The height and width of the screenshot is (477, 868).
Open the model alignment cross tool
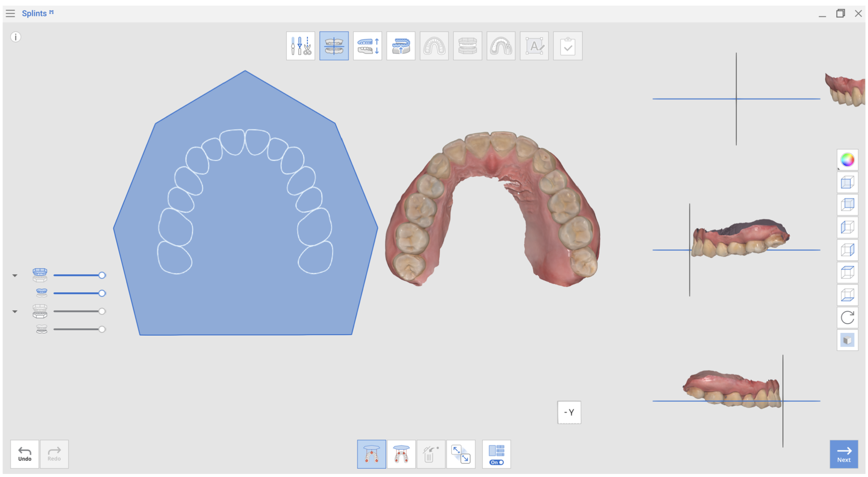pos(334,46)
